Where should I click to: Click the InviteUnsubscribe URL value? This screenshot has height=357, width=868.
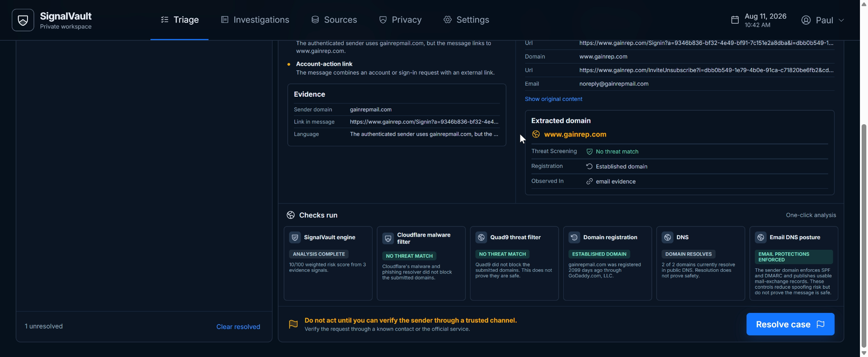coord(707,70)
